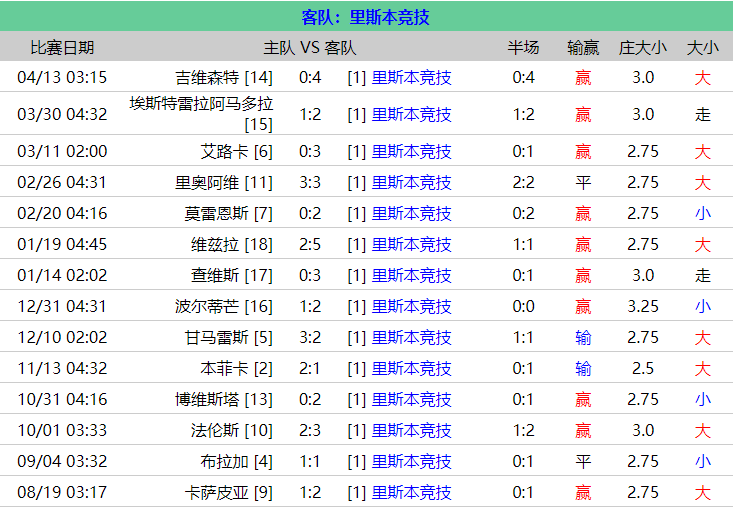The height and width of the screenshot is (507, 735).
Task: Open 里斯本竞技 link in the 甘马雷斯 row
Action: pos(411,338)
